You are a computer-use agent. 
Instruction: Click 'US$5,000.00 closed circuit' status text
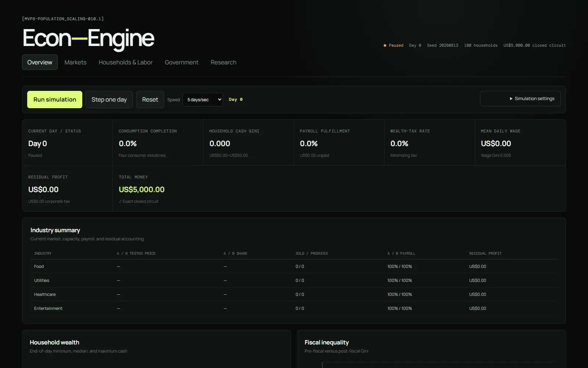pyautogui.click(x=535, y=45)
